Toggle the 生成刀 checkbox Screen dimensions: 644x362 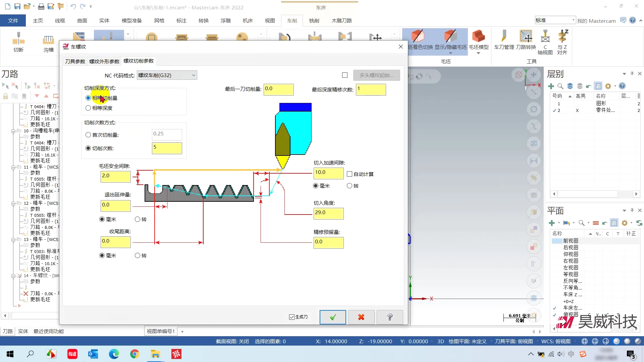tap(292, 317)
